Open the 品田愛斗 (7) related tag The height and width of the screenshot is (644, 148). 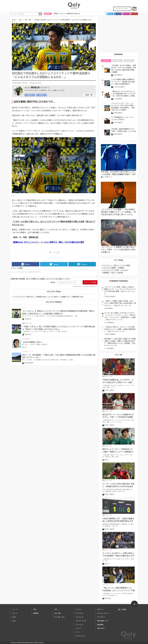tap(65, 297)
